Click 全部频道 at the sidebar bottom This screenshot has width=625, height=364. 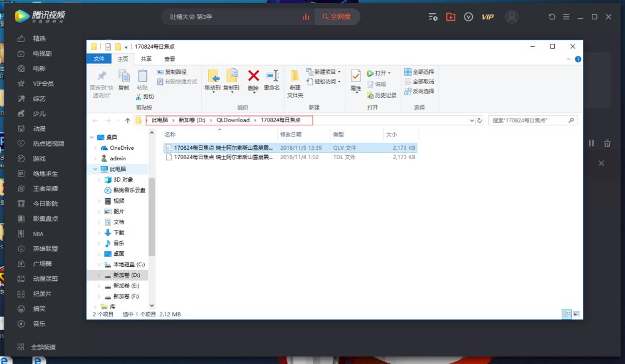pos(41,346)
